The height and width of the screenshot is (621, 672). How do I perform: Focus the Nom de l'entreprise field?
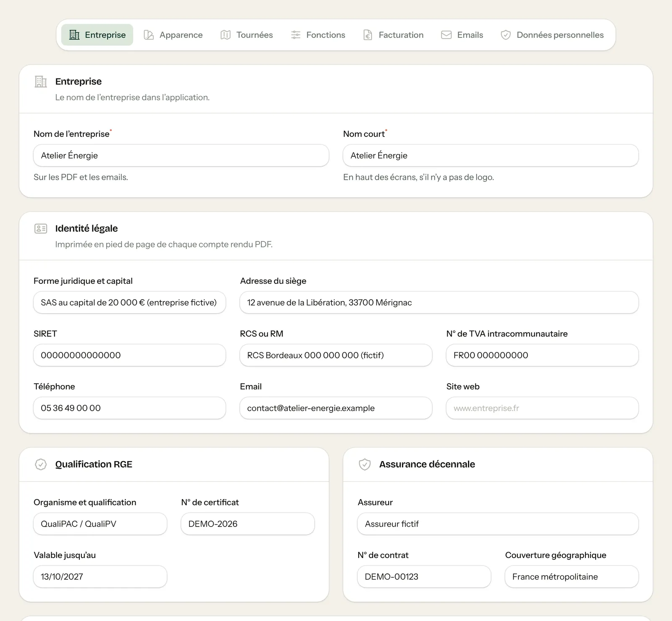[181, 155]
